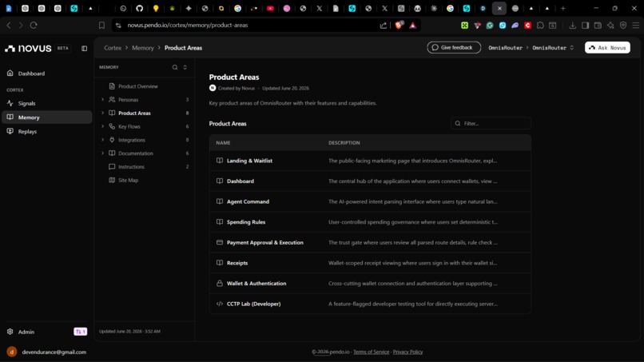Open Product Overview memory item
Image resolution: width=644 pixels, height=362 pixels.
[x=137, y=86]
